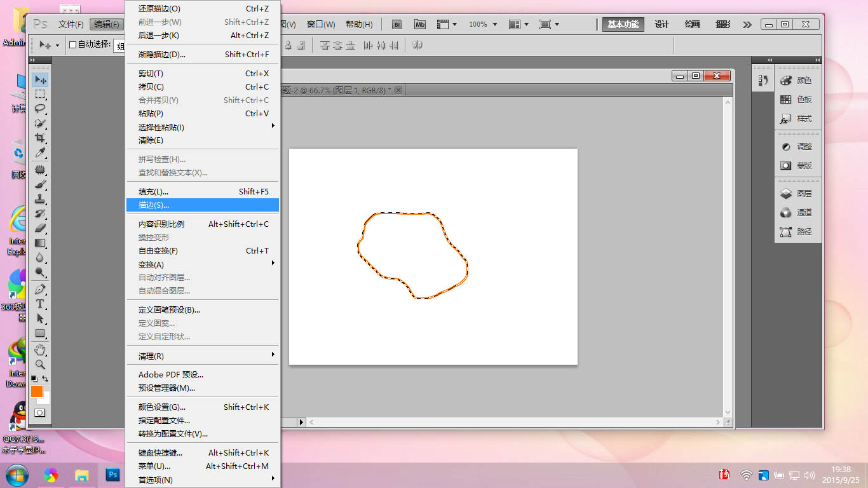Select the Dodge tool
The image size is (868, 488).
click(x=40, y=272)
